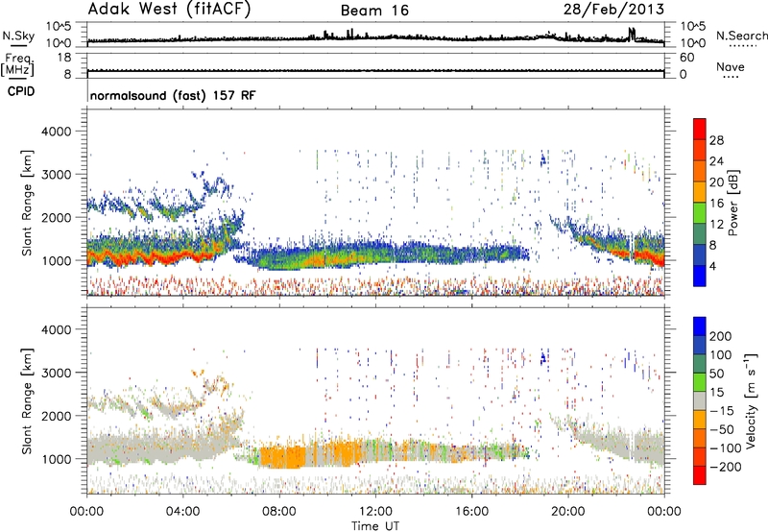
Task: Click the "20:00" time axis label
Action: (x=567, y=512)
